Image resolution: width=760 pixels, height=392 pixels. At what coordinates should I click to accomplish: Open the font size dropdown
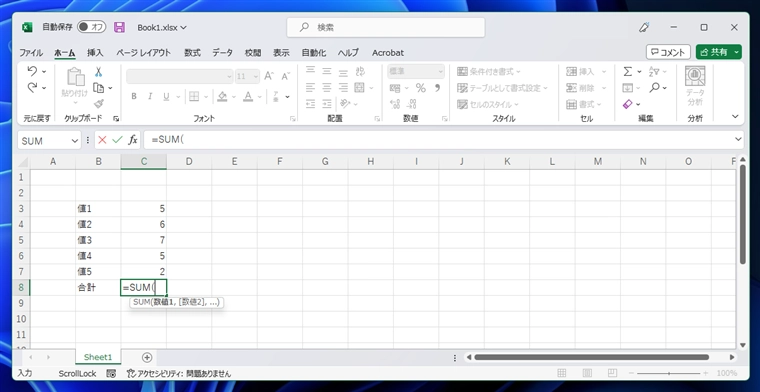click(x=255, y=76)
